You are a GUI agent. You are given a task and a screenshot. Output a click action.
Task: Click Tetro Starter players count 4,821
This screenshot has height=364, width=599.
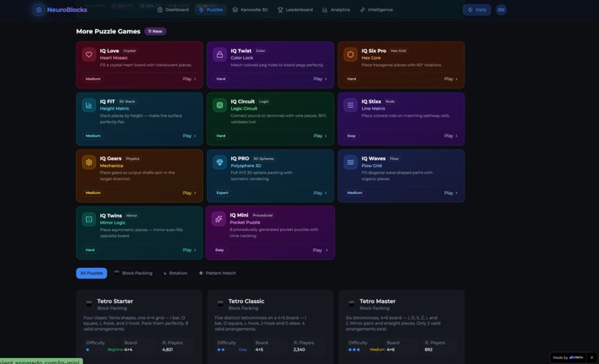(167, 349)
